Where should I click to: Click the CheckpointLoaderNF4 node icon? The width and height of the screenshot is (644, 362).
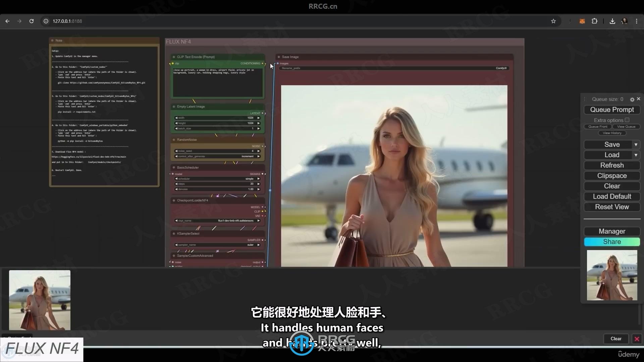pyautogui.click(x=174, y=200)
